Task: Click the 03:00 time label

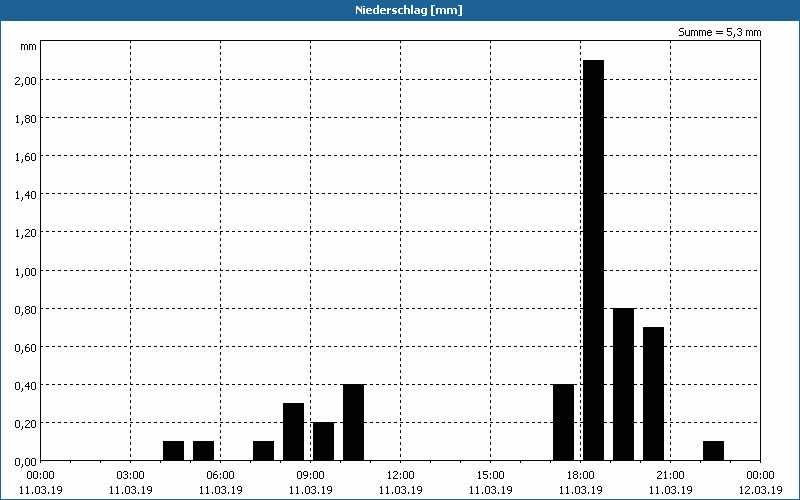Action: click(131, 476)
